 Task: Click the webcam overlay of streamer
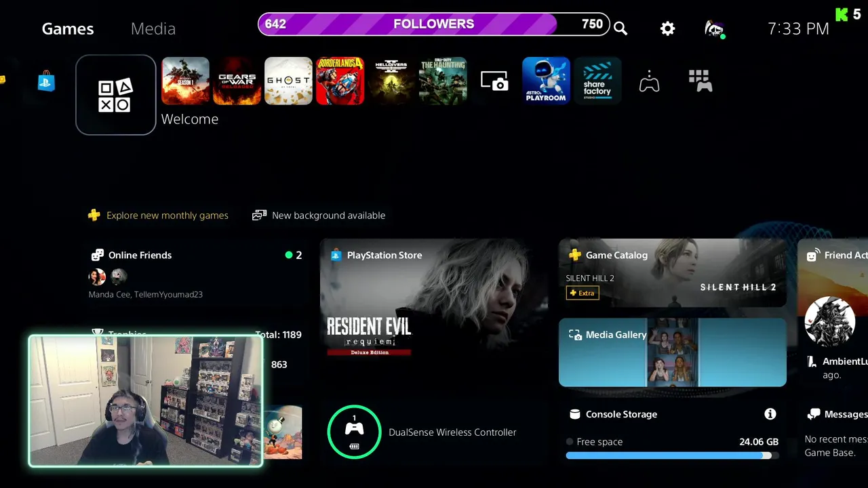[145, 401]
